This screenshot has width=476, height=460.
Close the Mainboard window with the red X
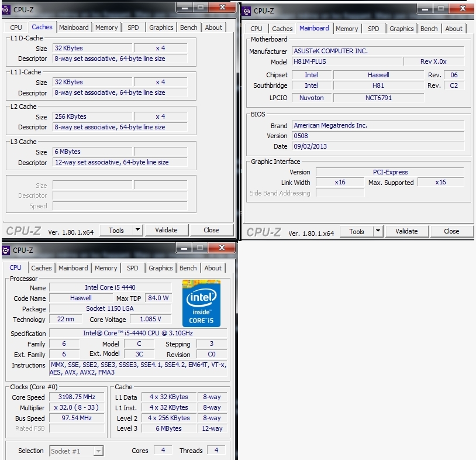pyautogui.click(x=463, y=9)
